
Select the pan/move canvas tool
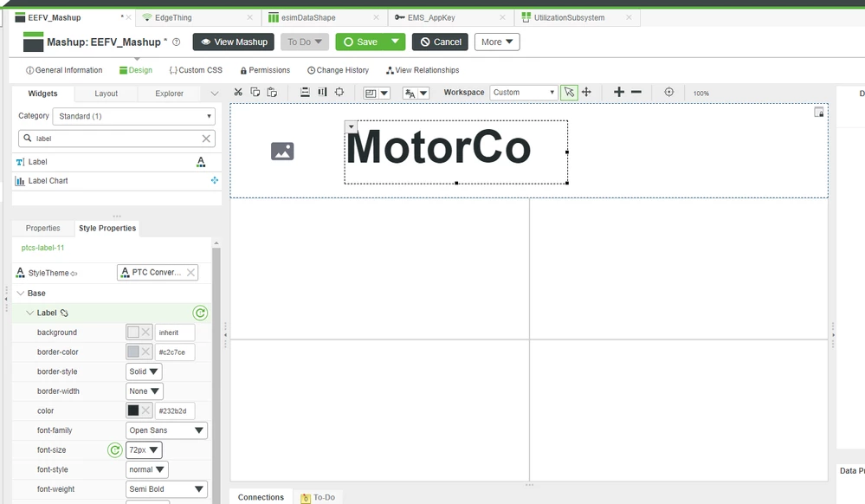[586, 92]
